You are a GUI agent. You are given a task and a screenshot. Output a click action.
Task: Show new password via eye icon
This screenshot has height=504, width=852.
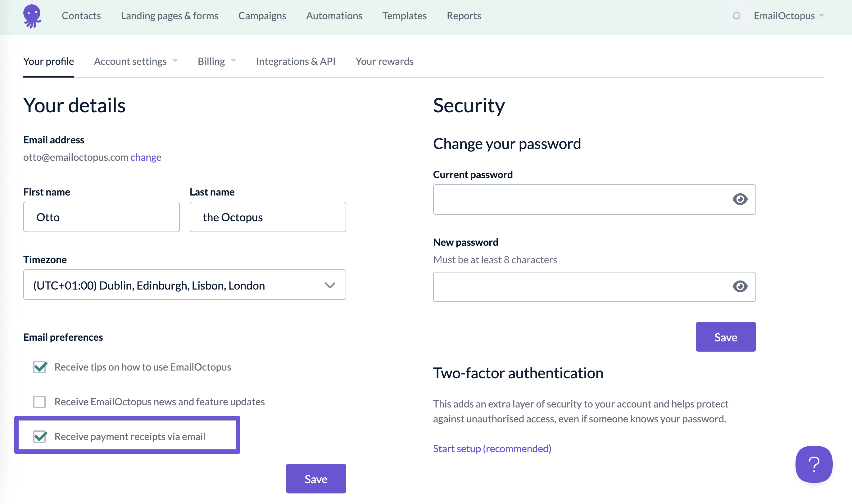(740, 286)
